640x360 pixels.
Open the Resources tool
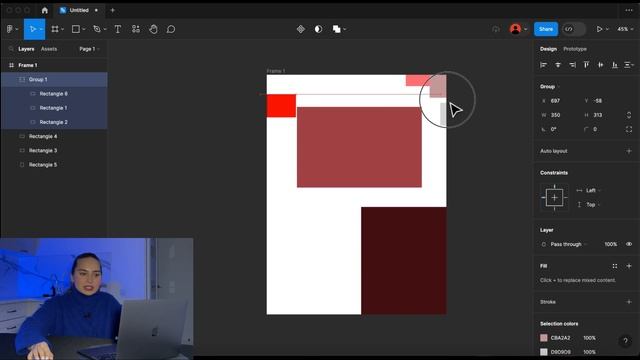[x=136, y=29]
